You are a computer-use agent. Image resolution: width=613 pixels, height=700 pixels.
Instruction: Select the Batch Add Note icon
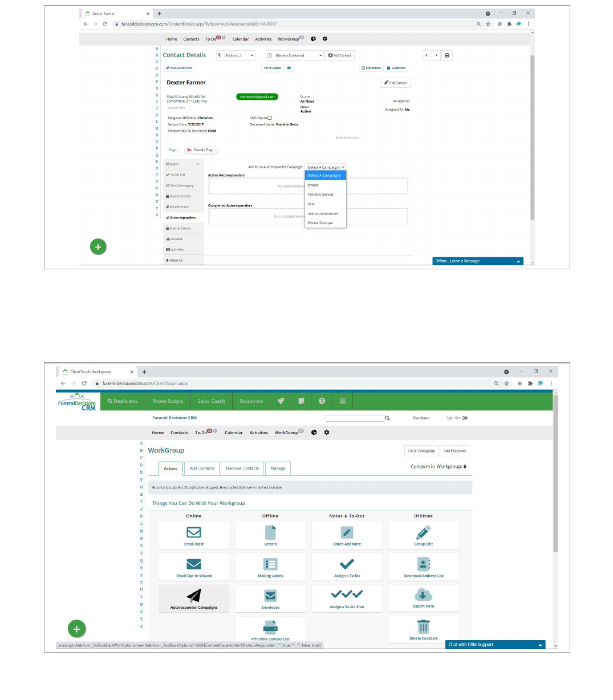tap(347, 533)
